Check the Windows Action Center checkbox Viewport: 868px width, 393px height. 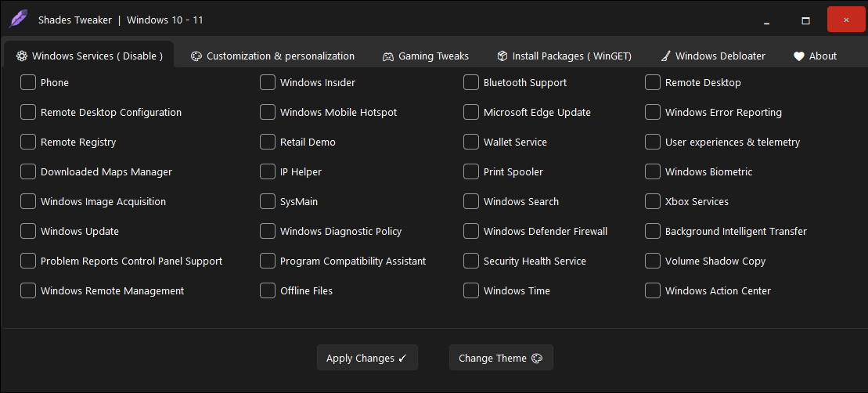(x=653, y=290)
